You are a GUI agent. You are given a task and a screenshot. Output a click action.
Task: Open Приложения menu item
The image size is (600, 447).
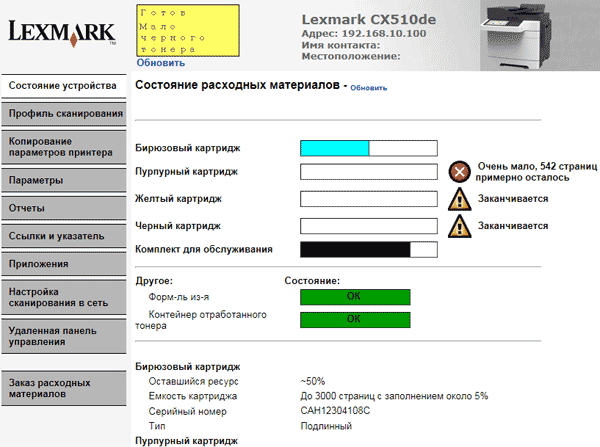(x=64, y=264)
